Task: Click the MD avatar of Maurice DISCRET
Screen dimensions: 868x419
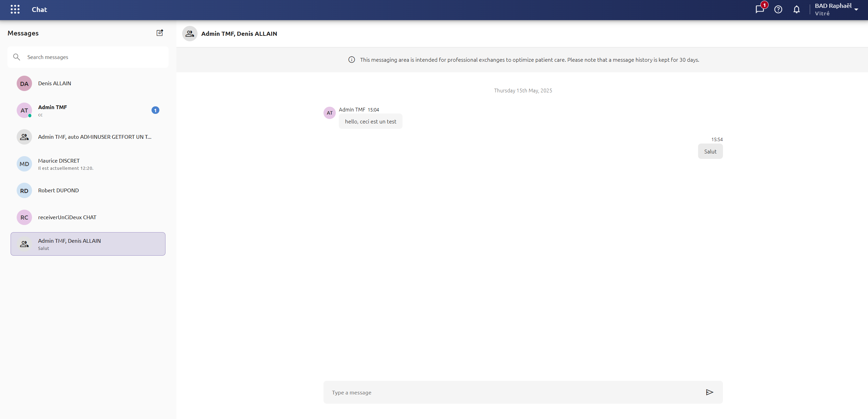Action: pyautogui.click(x=24, y=164)
